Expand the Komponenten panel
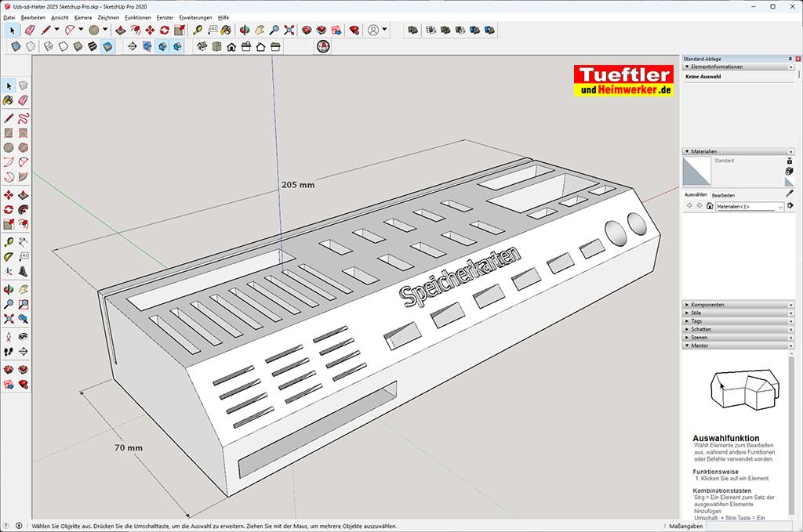803x532 pixels. [707, 304]
